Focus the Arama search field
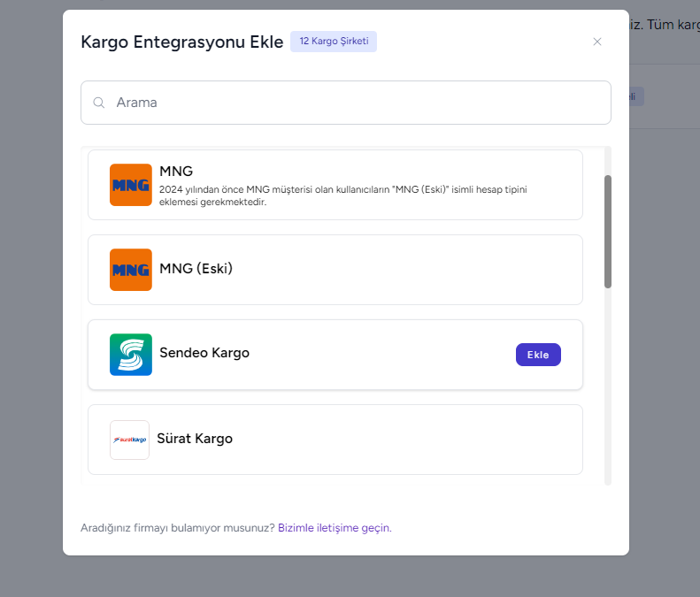This screenshot has width=700, height=597. point(354,103)
